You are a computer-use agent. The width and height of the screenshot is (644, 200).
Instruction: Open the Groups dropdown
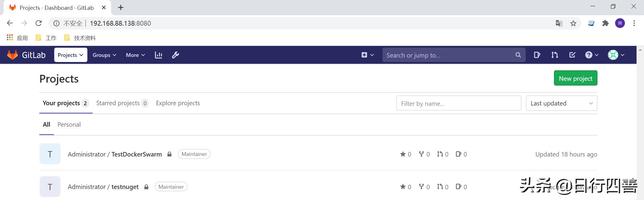(x=104, y=55)
